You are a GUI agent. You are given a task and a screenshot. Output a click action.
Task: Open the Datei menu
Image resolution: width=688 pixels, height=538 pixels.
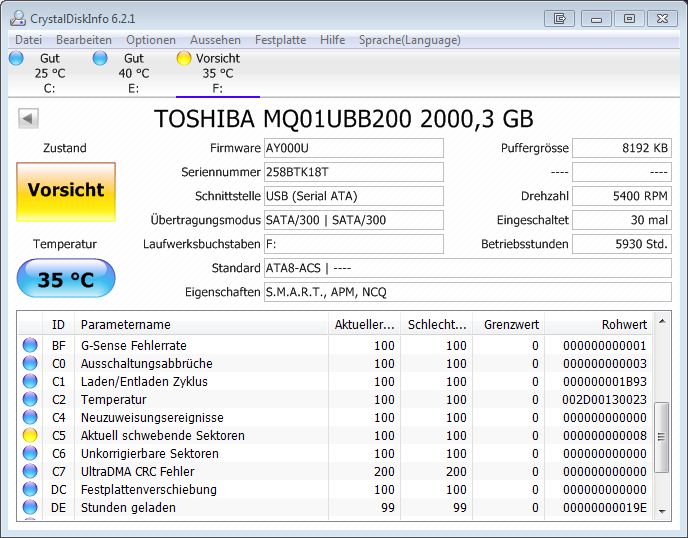(29, 40)
